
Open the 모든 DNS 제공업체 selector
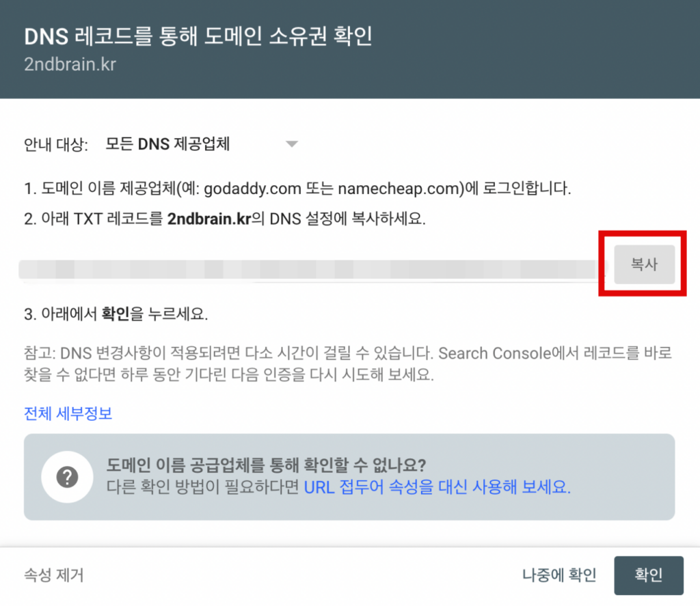(x=202, y=144)
